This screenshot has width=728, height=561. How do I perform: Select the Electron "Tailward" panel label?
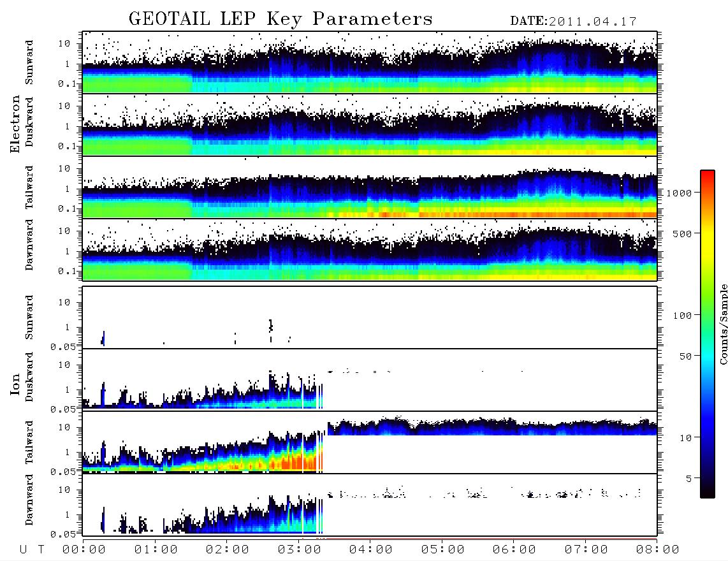point(29,187)
